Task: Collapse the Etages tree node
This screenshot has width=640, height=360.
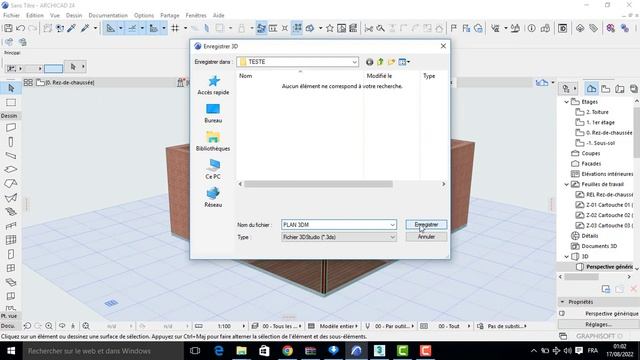Action: point(567,102)
